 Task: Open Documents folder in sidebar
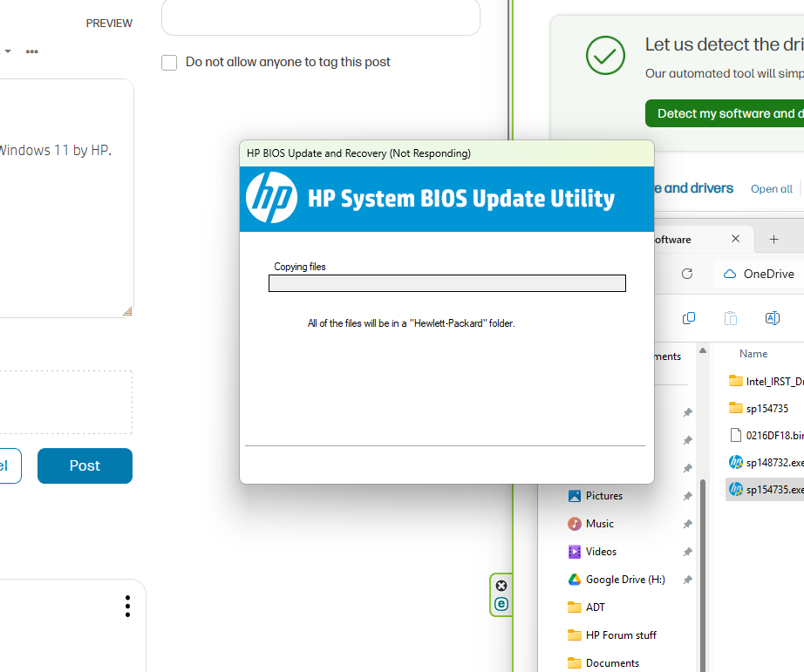point(603,662)
